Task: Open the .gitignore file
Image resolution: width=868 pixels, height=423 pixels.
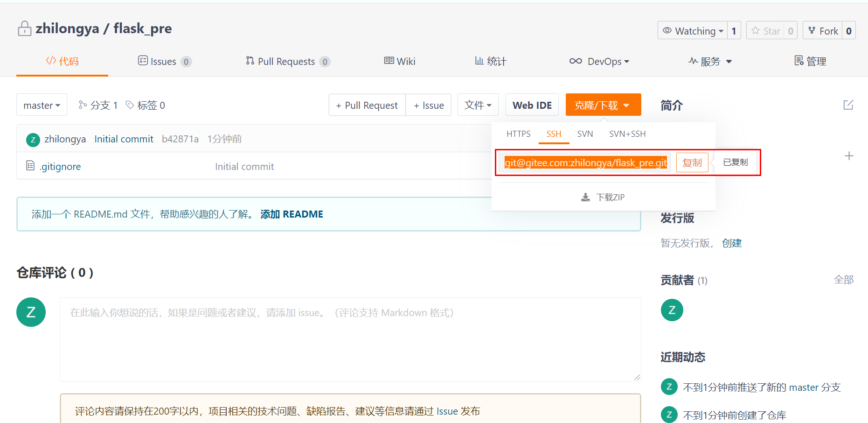Action: (x=60, y=167)
